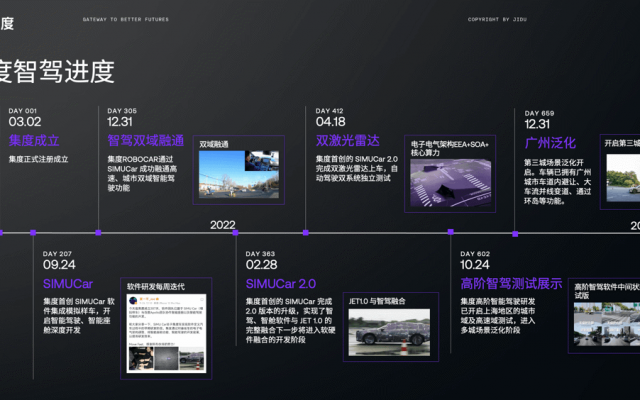Click the timeline marker for DAY 659

click(x=515, y=234)
